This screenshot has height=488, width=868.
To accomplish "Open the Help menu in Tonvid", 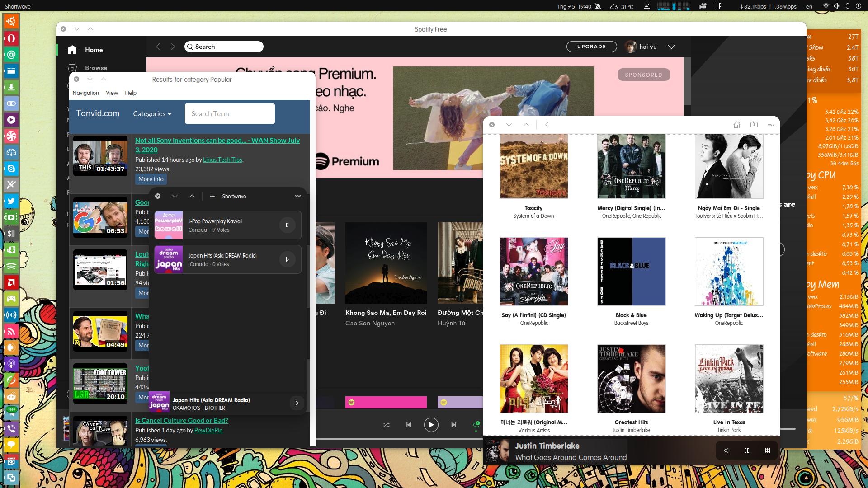I will [131, 93].
